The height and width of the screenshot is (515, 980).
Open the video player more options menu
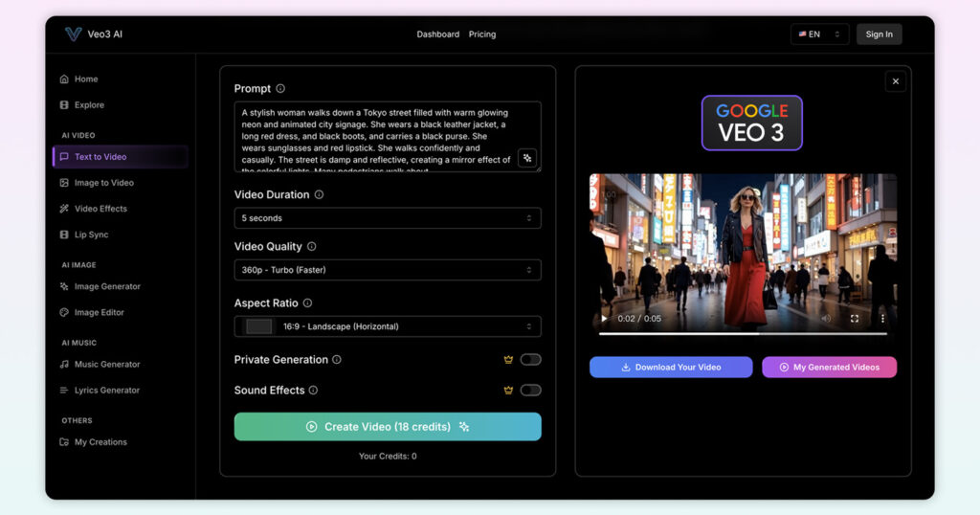(x=882, y=318)
